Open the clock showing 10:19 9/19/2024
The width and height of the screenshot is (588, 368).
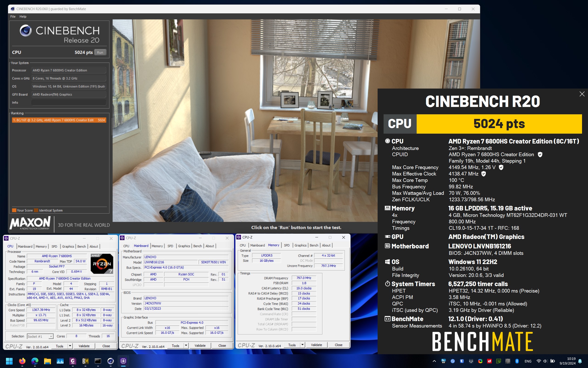[567, 361]
